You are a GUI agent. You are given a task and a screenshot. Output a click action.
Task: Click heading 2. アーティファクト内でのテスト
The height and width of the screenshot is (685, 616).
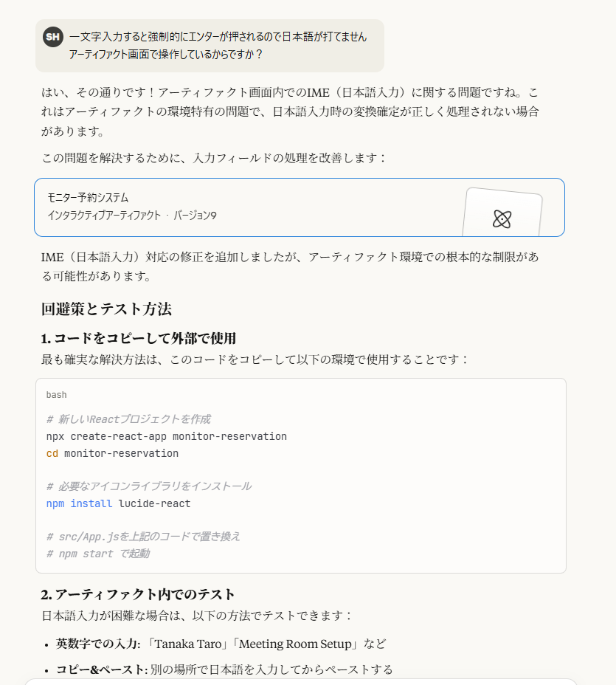coord(138,594)
